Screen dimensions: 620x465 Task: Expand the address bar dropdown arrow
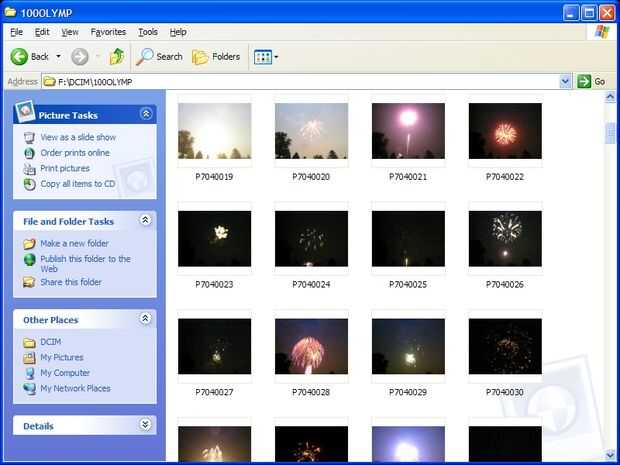click(x=565, y=82)
